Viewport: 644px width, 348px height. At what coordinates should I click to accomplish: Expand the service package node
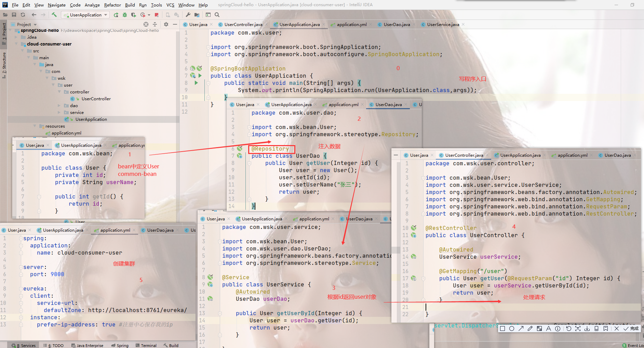coord(59,112)
